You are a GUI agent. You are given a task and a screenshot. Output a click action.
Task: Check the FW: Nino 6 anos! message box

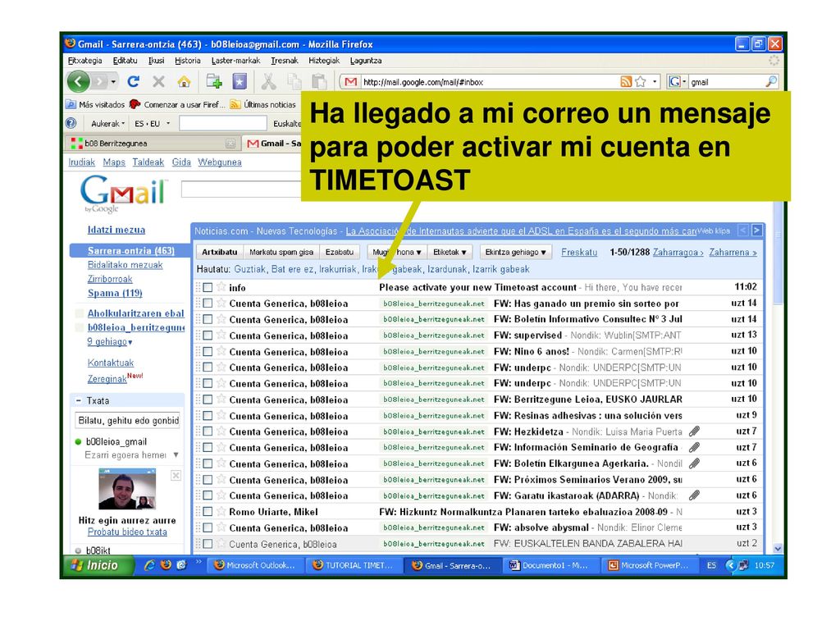(x=208, y=351)
